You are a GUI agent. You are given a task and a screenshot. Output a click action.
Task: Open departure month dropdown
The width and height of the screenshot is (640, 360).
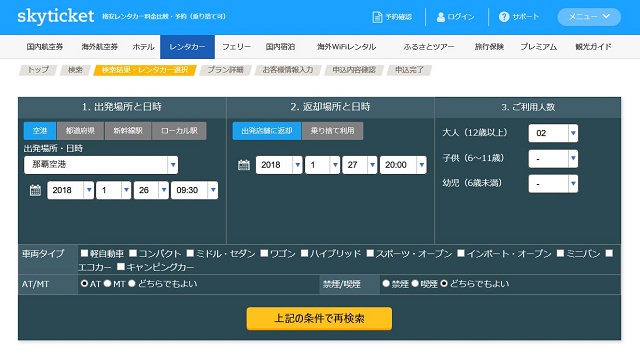113,190
